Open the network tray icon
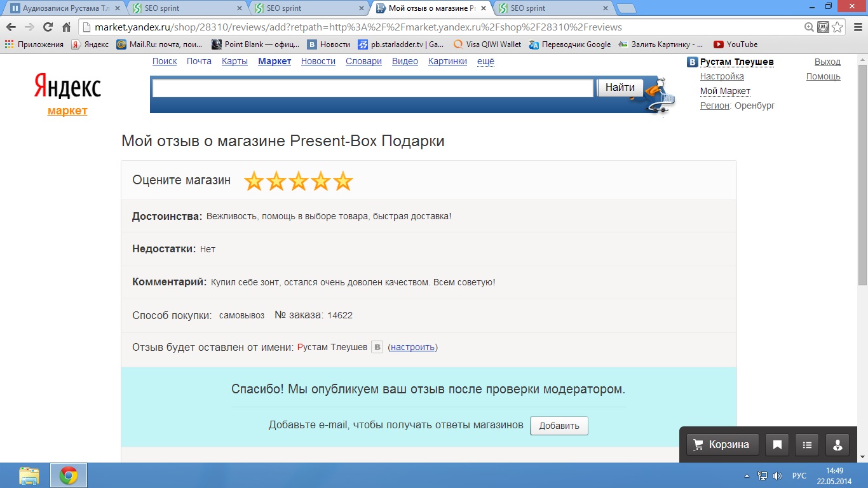Image resolution: width=868 pixels, height=488 pixels. [763, 476]
